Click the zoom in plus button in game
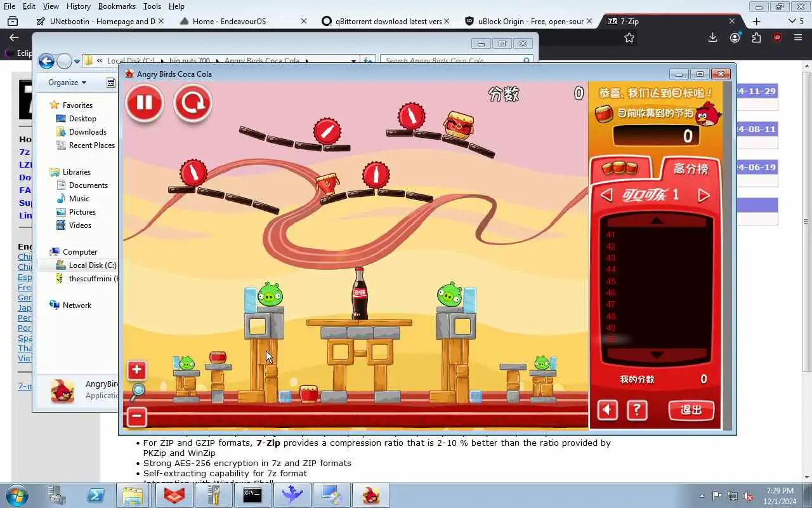This screenshot has width=812, height=508. [x=137, y=370]
